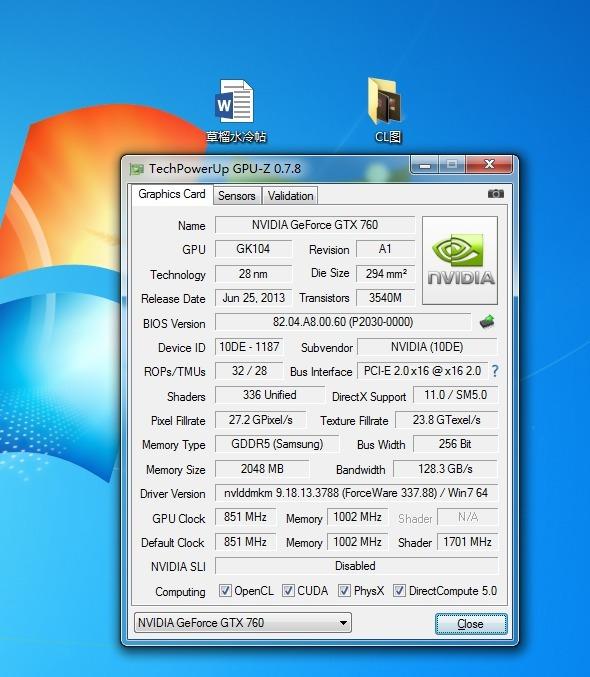The image size is (590, 677).
Task: Click the 28 nm technology value
Action: (253, 274)
